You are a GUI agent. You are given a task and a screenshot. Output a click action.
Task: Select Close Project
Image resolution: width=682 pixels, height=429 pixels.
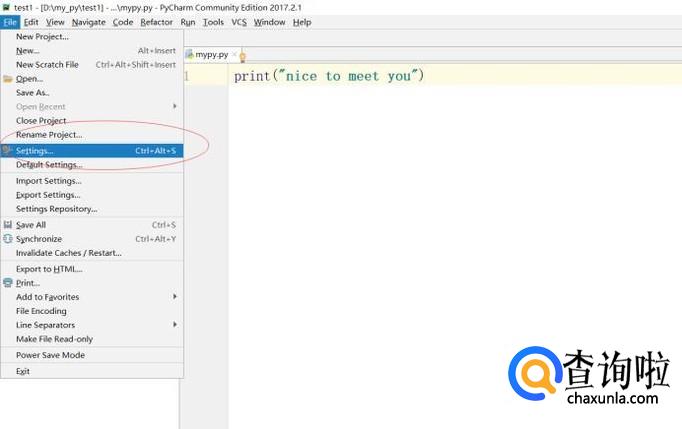pos(92,121)
